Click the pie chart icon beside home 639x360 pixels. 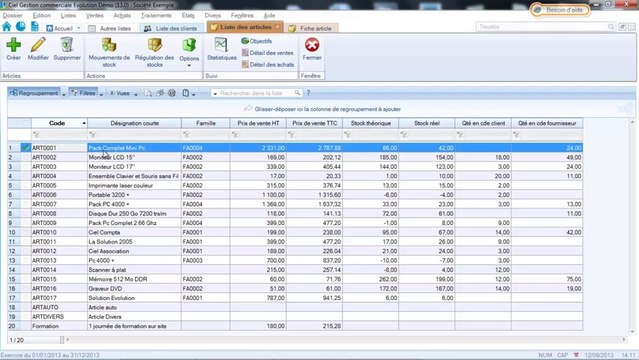tap(20, 27)
